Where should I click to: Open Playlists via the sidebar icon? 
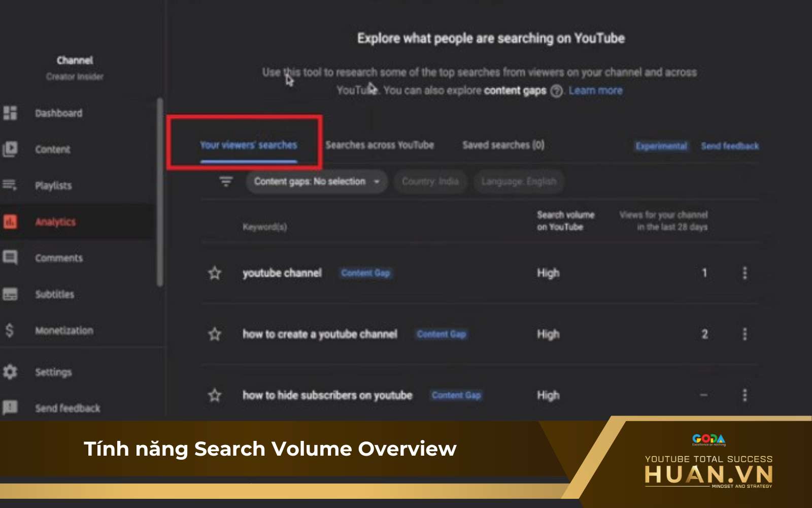click(x=11, y=185)
